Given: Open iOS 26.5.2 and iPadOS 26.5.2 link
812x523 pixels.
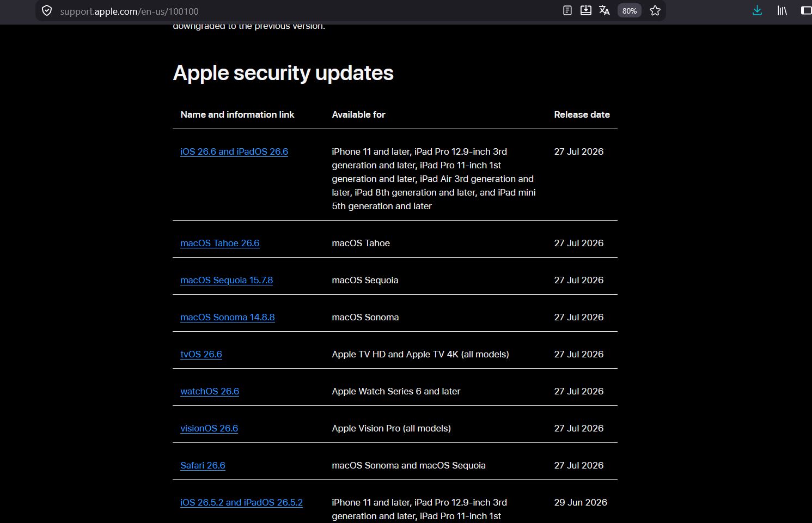Looking at the screenshot, I should (241, 503).
